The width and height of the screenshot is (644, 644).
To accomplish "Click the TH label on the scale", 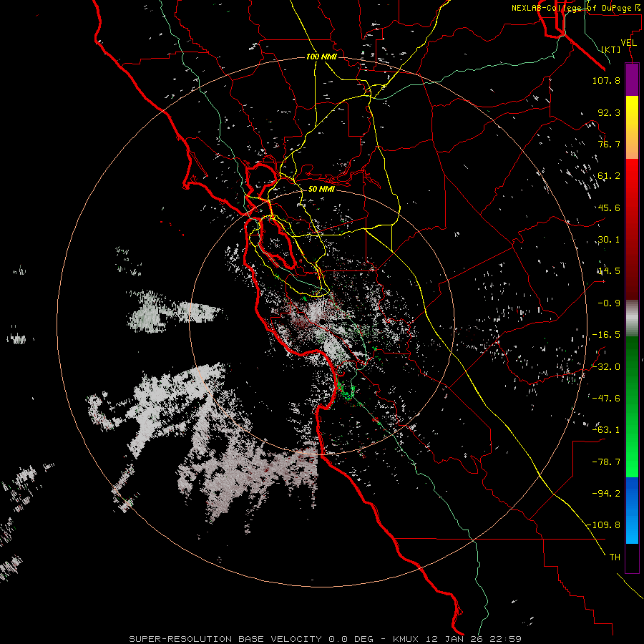I will pyautogui.click(x=615, y=557).
